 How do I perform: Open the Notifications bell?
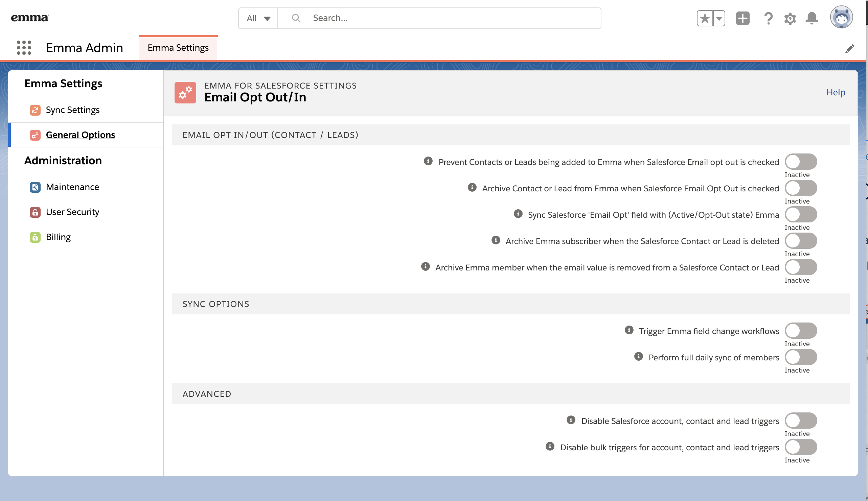(x=812, y=18)
